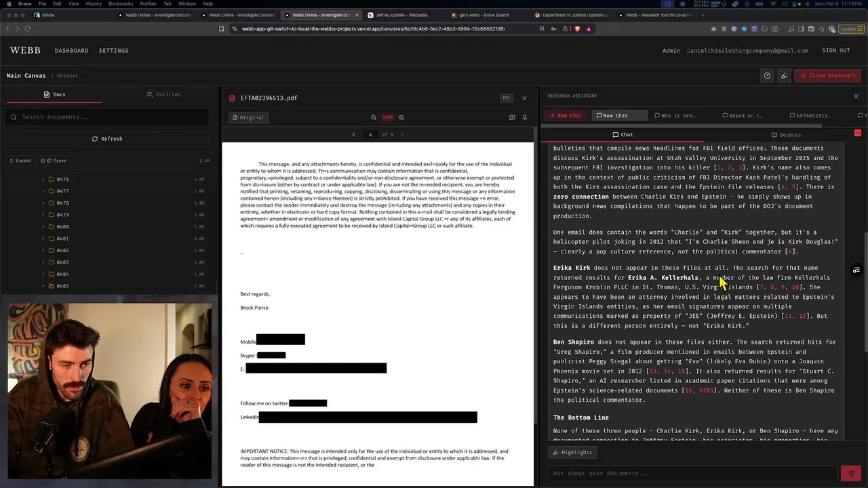Viewport: 868px width, 488px height.
Task: Close the Assistant with red button
Action: [x=827, y=75]
